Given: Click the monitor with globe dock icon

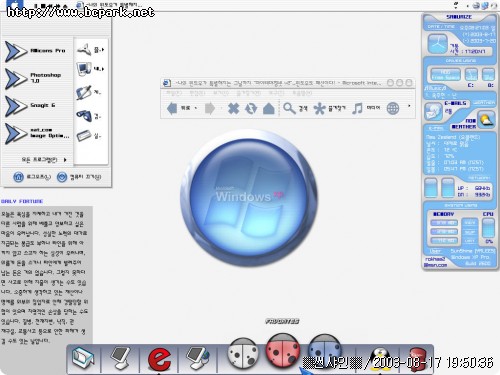Looking at the screenshot, I should pos(197,358).
